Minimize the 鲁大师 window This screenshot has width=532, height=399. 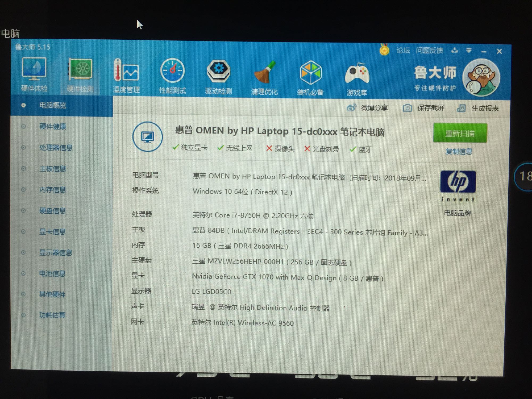tap(484, 51)
